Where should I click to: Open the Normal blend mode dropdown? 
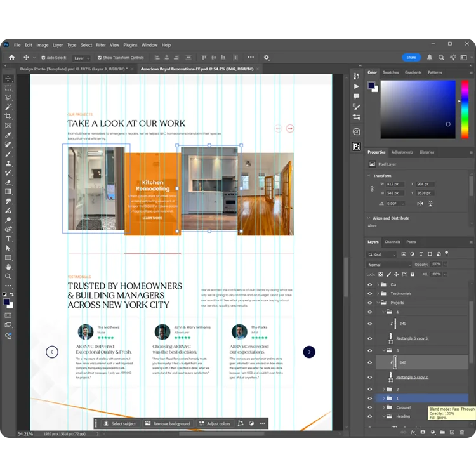tap(388, 265)
